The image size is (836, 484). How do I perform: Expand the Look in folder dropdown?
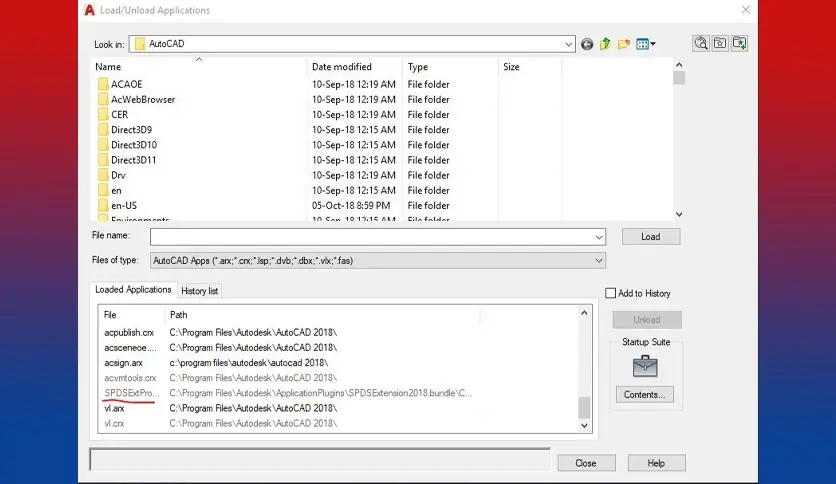click(568, 44)
